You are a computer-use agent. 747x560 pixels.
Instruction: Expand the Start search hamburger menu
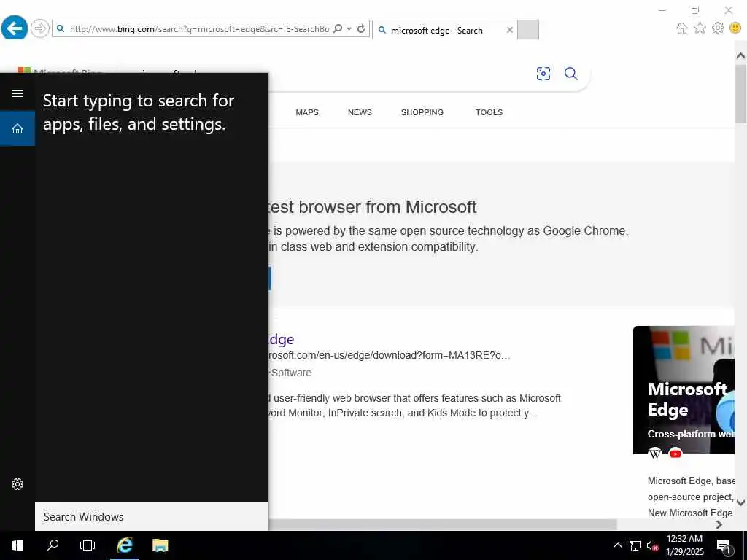click(x=18, y=93)
